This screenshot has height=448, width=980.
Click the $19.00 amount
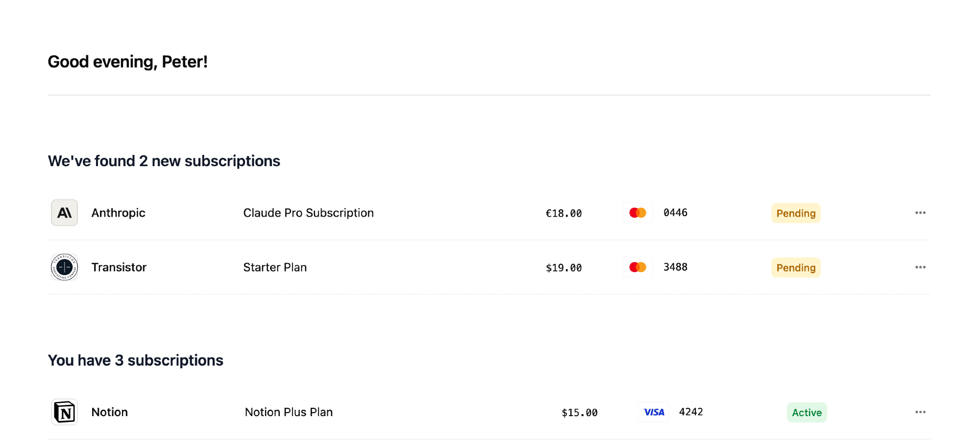563,268
